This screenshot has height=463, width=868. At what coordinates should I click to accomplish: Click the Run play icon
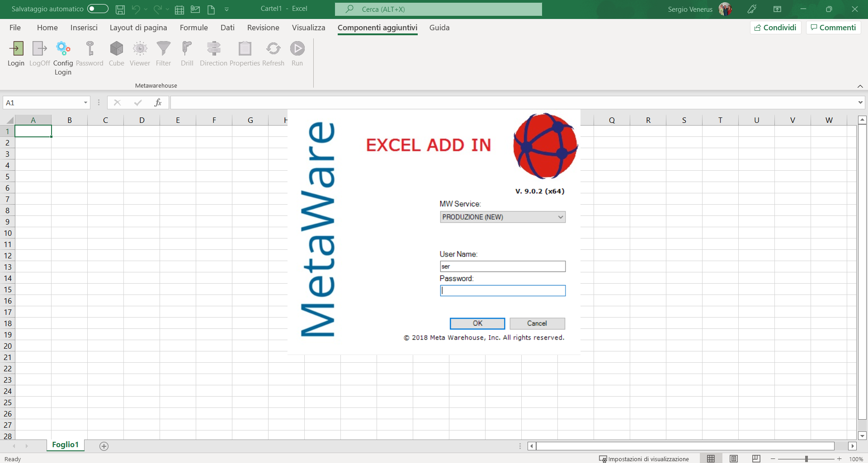[x=297, y=48]
